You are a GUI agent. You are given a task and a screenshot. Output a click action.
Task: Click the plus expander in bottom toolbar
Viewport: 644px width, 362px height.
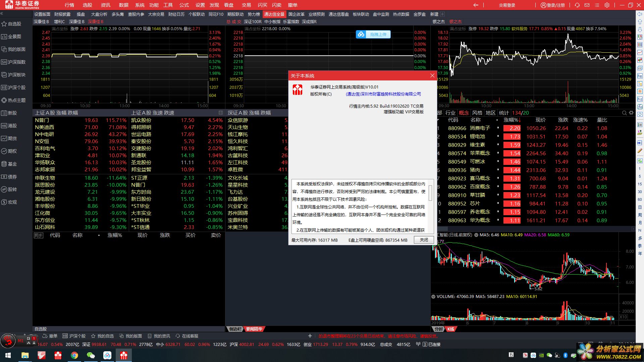[x=310, y=336]
